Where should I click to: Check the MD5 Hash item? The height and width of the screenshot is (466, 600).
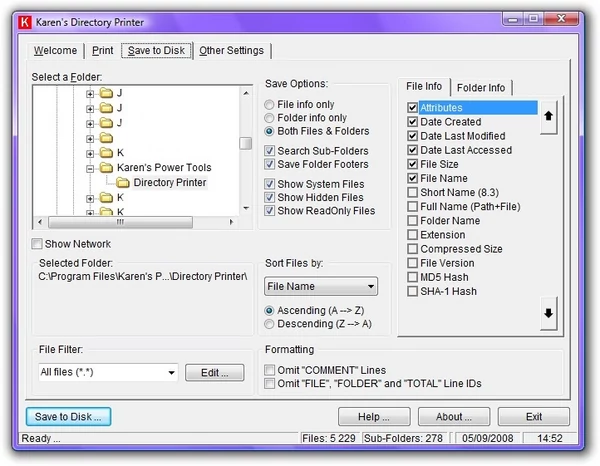click(x=412, y=277)
